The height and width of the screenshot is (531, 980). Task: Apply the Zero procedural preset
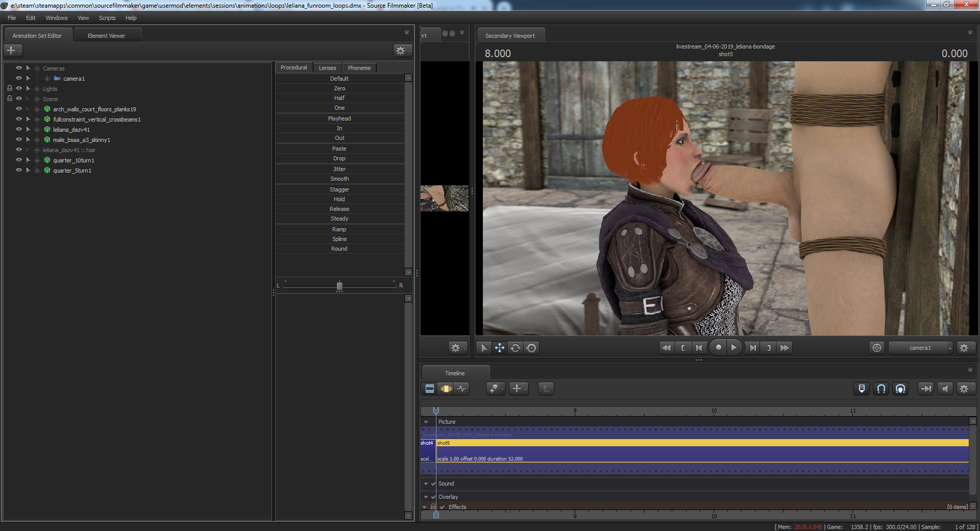(339, 88)
